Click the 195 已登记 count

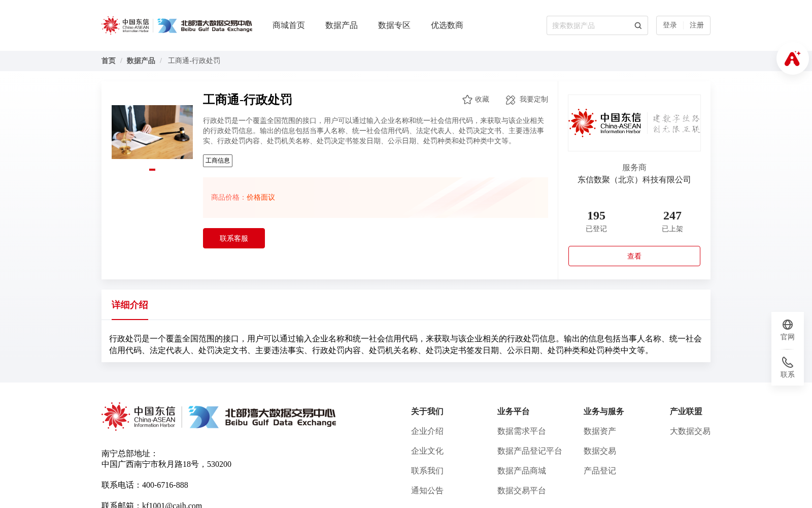point(596,221)
